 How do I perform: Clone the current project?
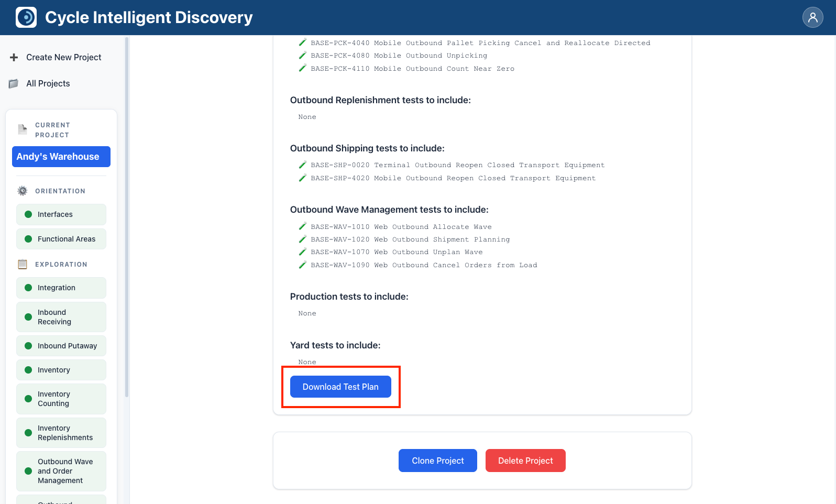pos(437,461)
